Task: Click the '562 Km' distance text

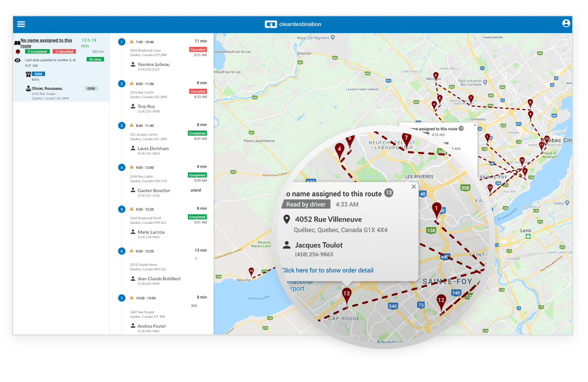Action: click(98, 52)
